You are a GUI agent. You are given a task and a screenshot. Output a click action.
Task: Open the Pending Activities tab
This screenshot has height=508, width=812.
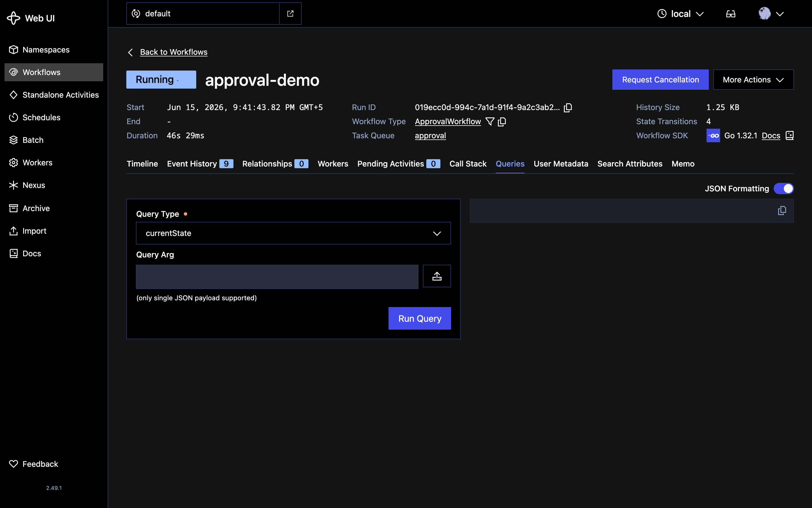coord(399,164)
